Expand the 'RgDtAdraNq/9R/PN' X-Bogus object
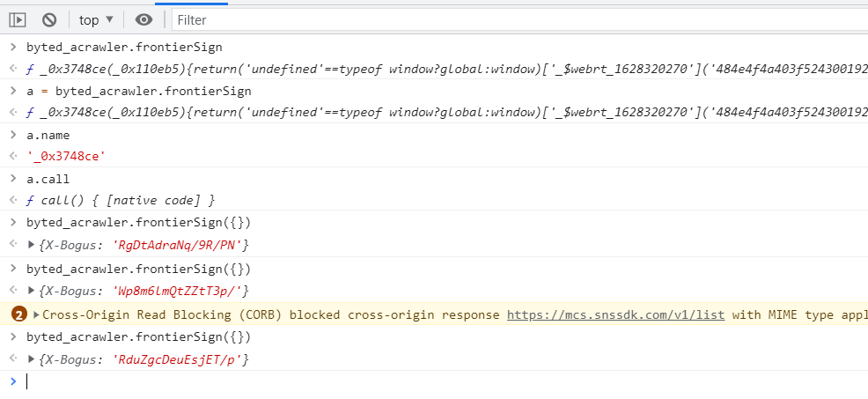The image size is (868, 399). tap(32, 244)
